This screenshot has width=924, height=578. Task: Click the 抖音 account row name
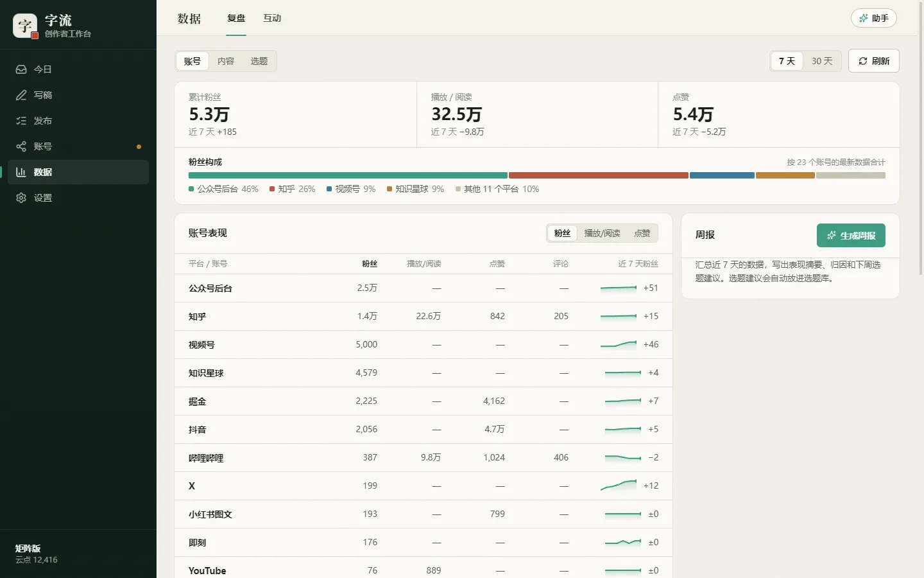[x=198, y=430]
